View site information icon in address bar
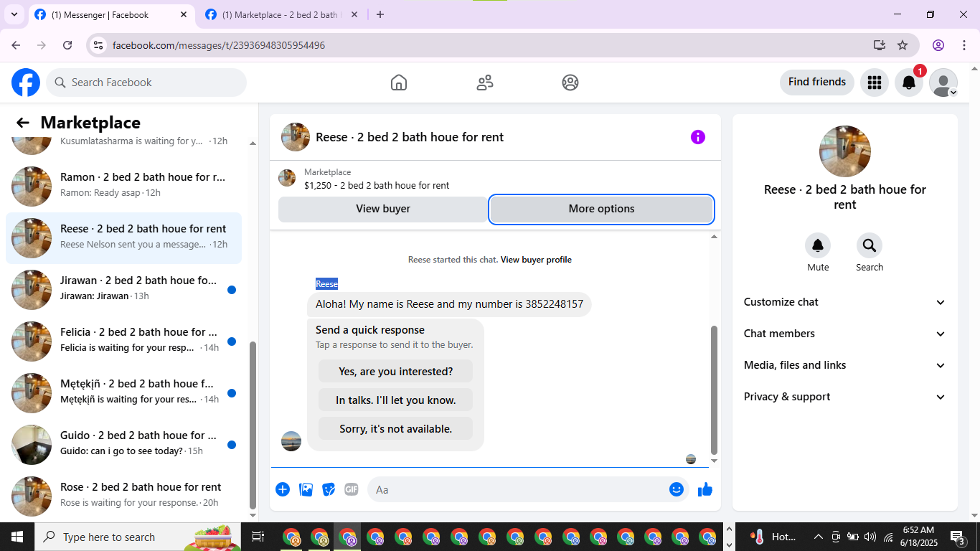The height and width of the screenshot is (551, 980). tap(99, 45)
